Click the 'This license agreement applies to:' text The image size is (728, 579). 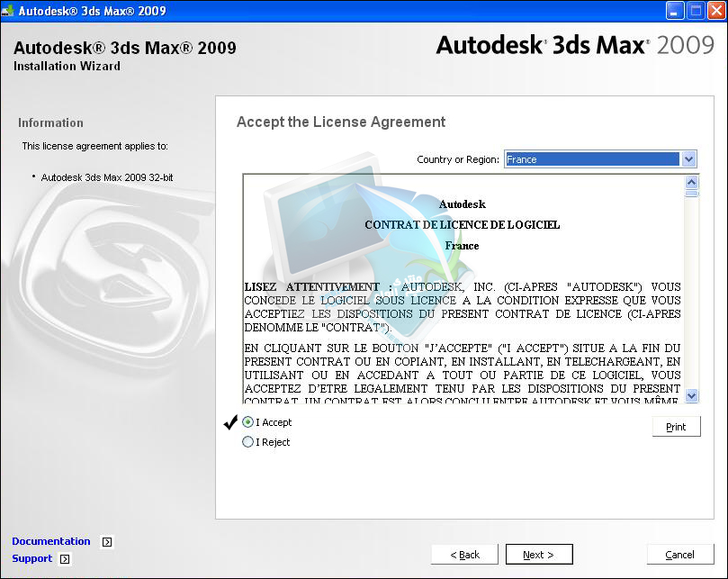tap(95, 146)
